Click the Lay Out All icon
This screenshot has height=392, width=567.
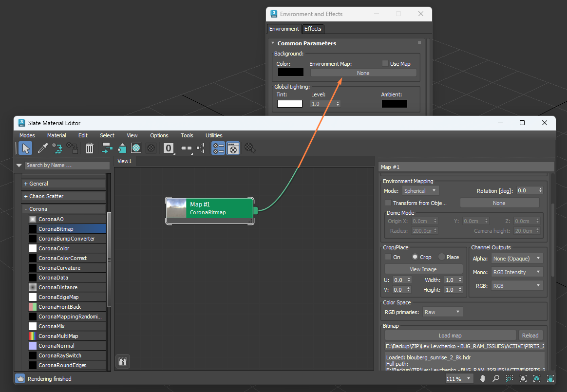(x=186, y=148)
